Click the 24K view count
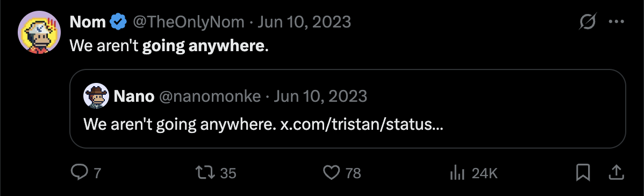 (x=485, y=173)
